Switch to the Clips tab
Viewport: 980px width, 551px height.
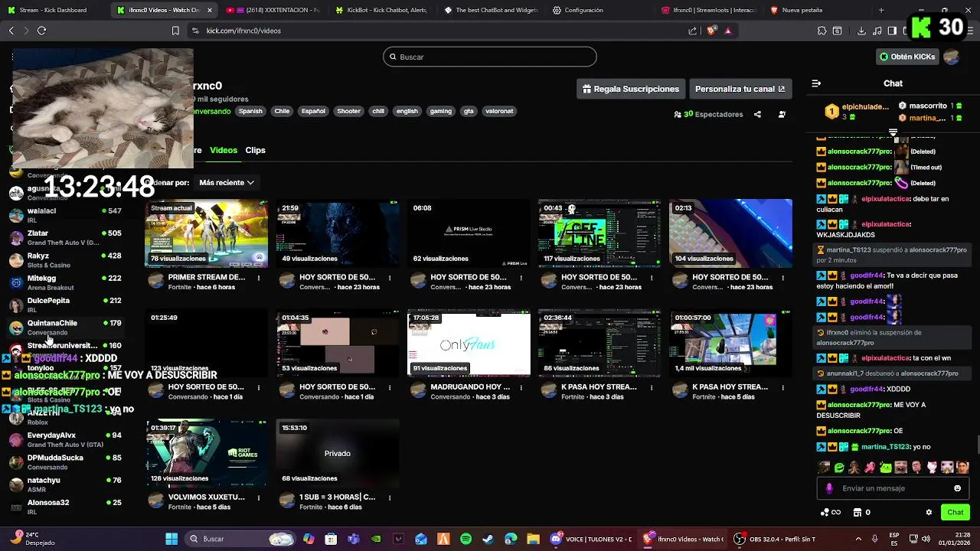click(x=255, y=150)
